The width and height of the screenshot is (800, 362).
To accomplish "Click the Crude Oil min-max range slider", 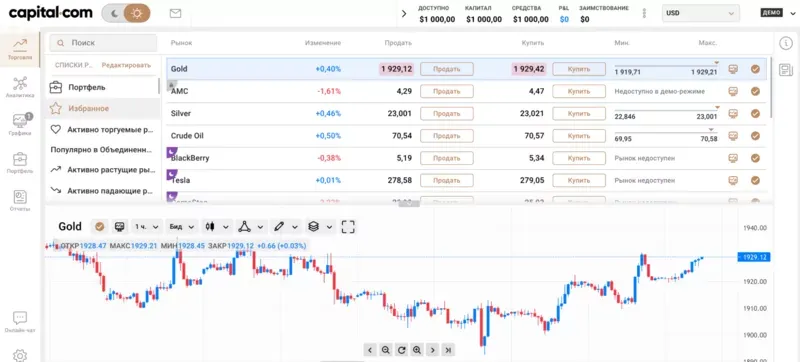I will click(x=667, y=133).
